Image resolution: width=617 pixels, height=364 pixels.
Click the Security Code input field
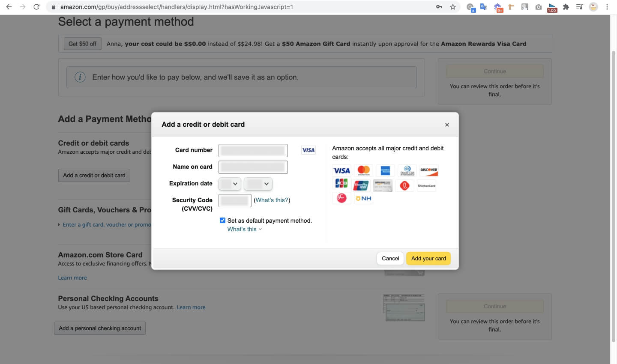pos(235,200)
